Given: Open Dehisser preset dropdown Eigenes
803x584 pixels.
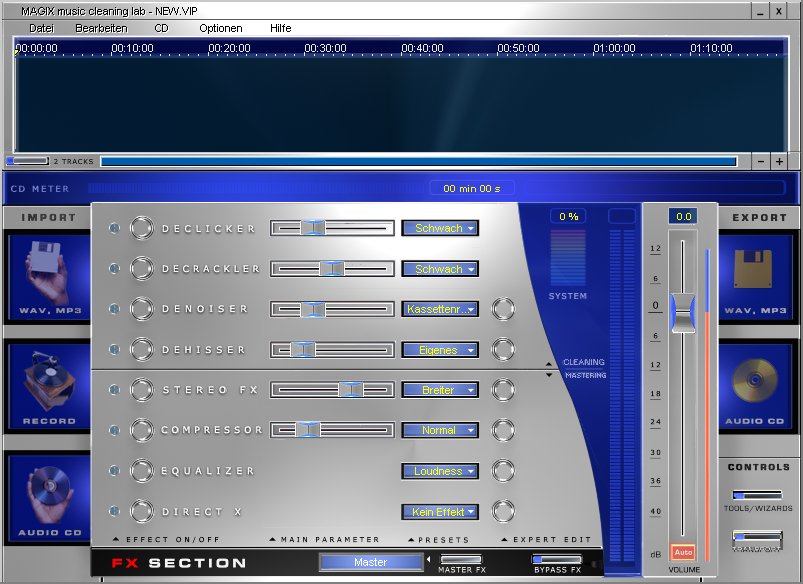Looking at the screenshot, I should tap(440, 349).
